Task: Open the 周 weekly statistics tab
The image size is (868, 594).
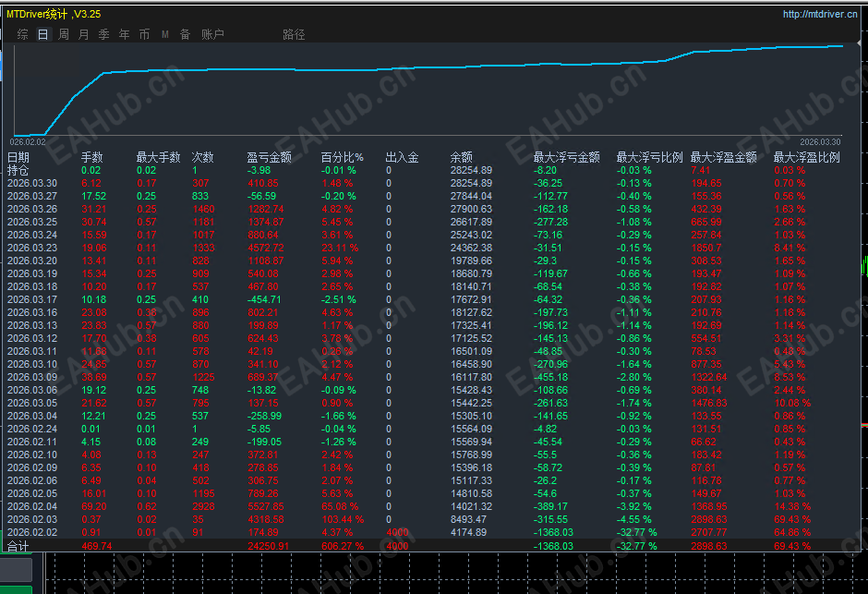Action: tap(64, 34)
